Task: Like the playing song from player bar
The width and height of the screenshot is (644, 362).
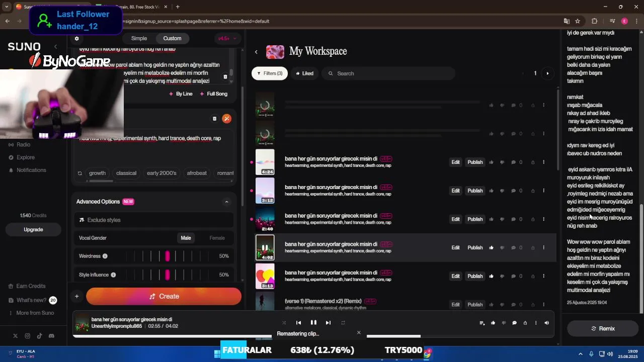Action: click(x=493, y=323)
